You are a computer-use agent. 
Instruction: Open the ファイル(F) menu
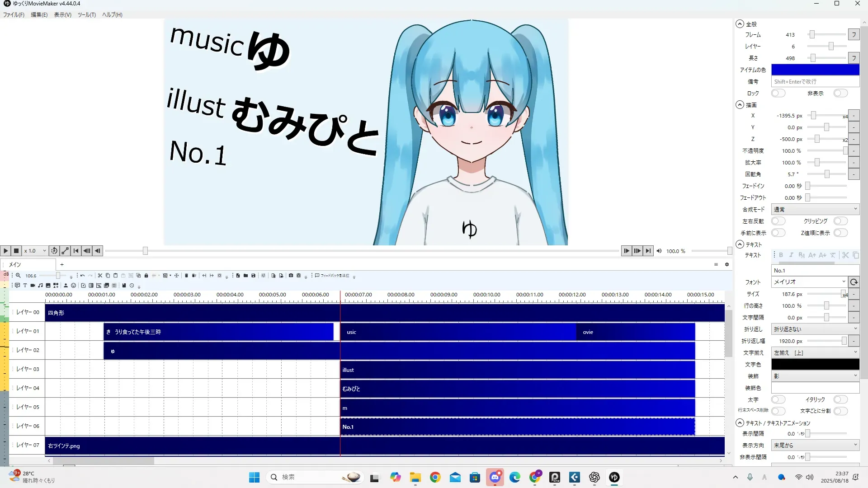[14, 14]
